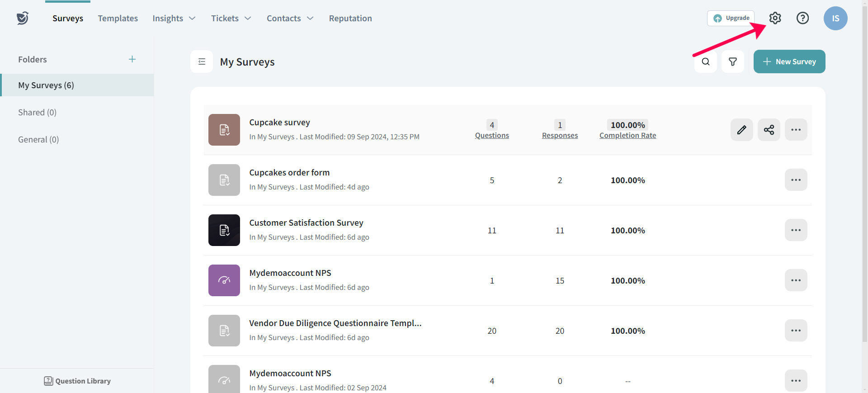Open the search surveys magnifier icon

705,62
